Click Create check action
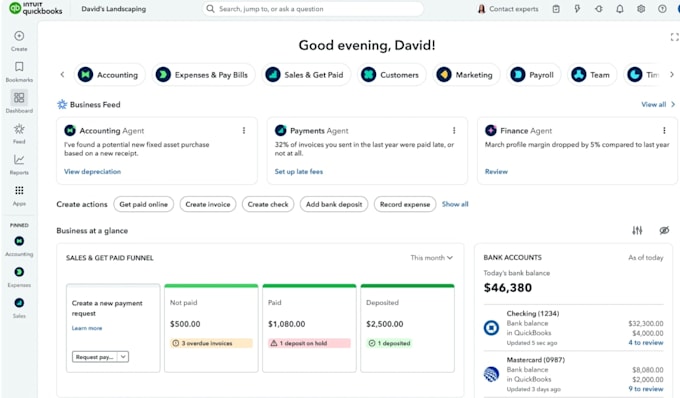 (x=268, y=204)
